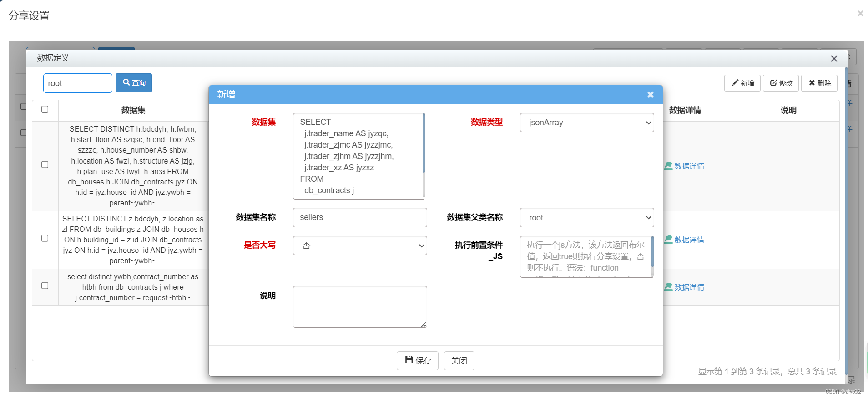Check the row starting SELECT DISTINCT h.bdcdyh
The height and width of the screenshot is (399, 868).
click(x=45, y=164)
